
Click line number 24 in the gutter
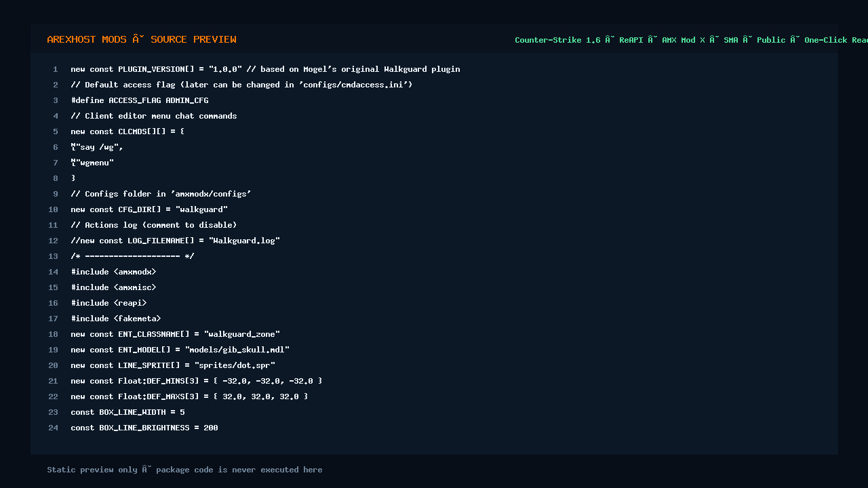54,428
